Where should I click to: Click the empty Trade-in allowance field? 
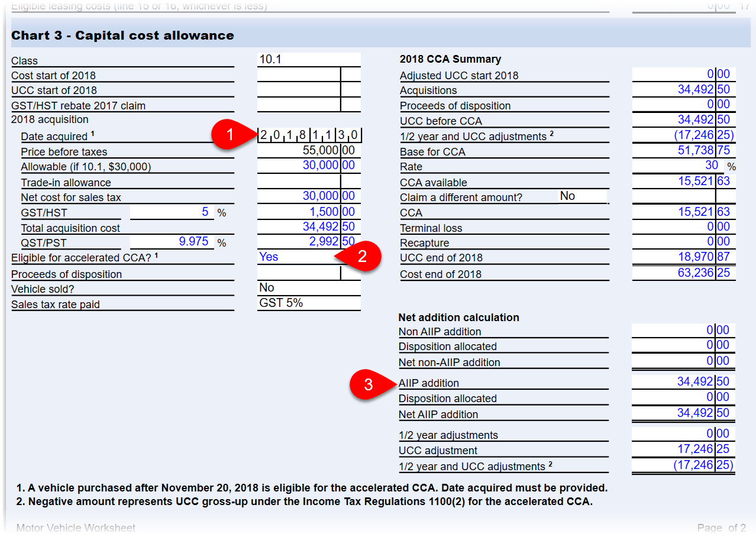309,182
